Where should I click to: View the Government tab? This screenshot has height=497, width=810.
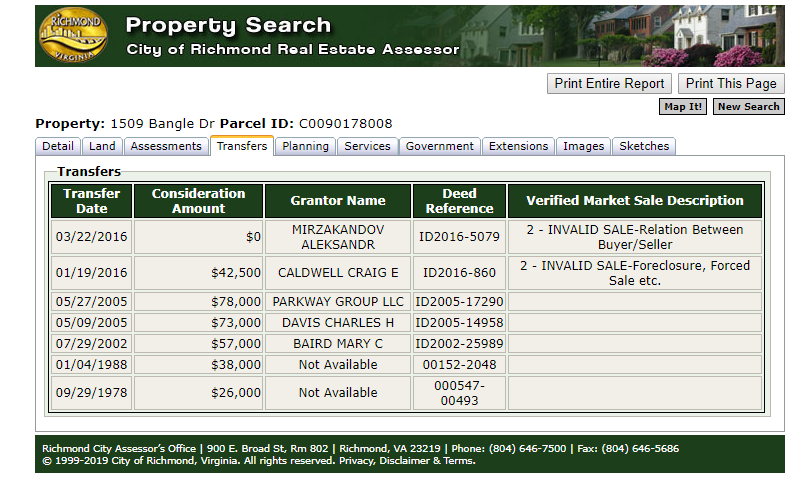coord(440,146)
